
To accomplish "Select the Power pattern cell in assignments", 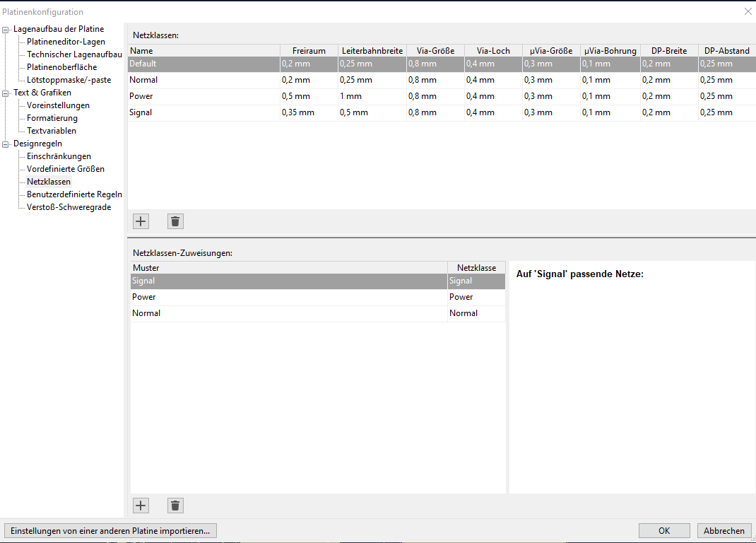I will click(x=289, y=298).
